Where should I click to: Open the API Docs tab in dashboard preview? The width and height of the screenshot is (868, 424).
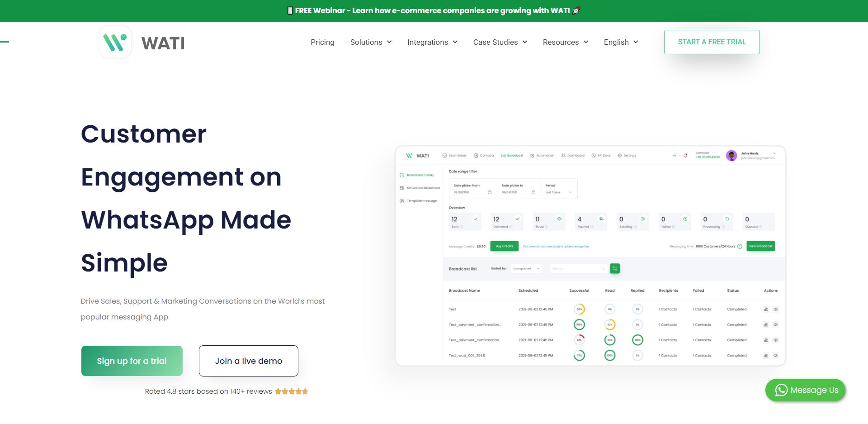tap(601, 155)
